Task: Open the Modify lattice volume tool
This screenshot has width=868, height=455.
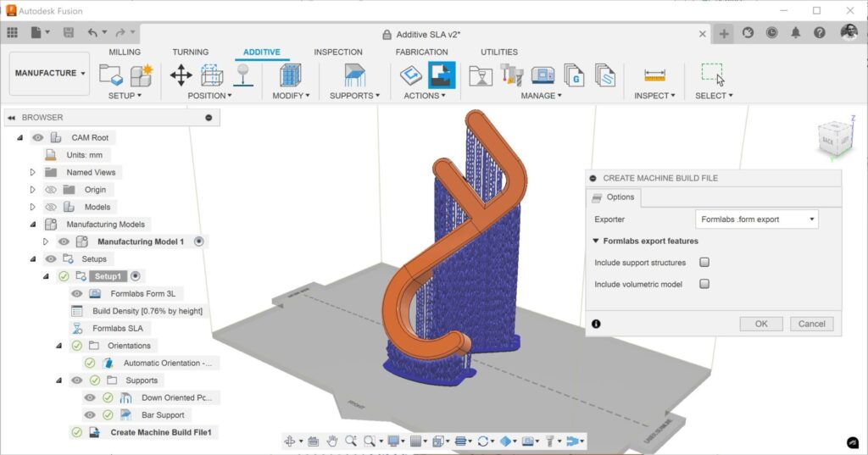Action: (290, 75)
